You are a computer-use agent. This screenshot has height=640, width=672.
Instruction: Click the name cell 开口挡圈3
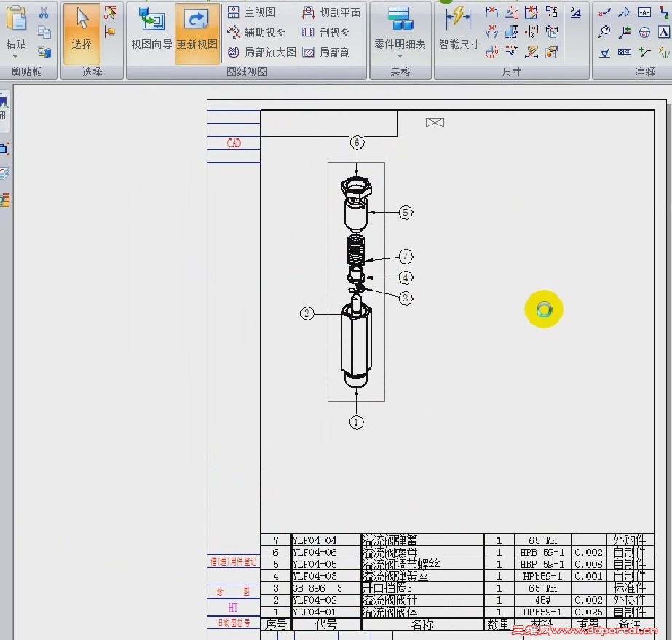(422, 588)
